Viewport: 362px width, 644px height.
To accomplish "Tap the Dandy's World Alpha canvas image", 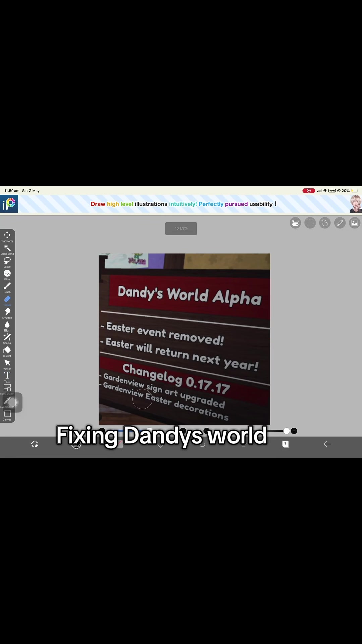I will (184, 339).
